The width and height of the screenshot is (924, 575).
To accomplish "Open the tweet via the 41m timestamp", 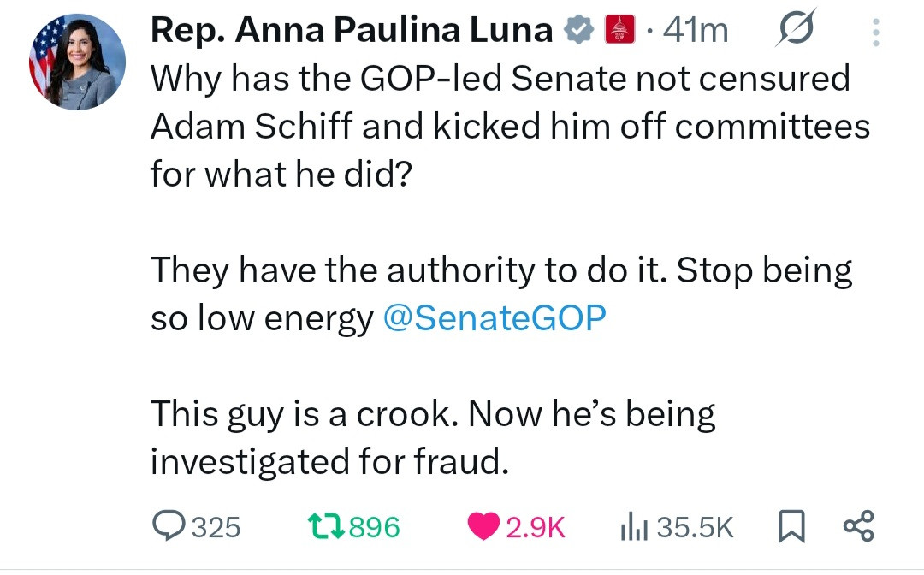I will coord(696,31).
